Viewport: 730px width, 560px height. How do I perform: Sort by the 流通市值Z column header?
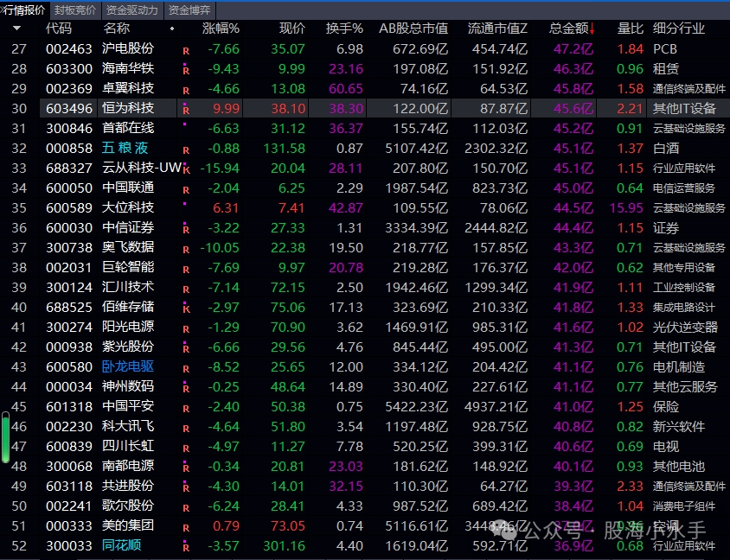497,29
